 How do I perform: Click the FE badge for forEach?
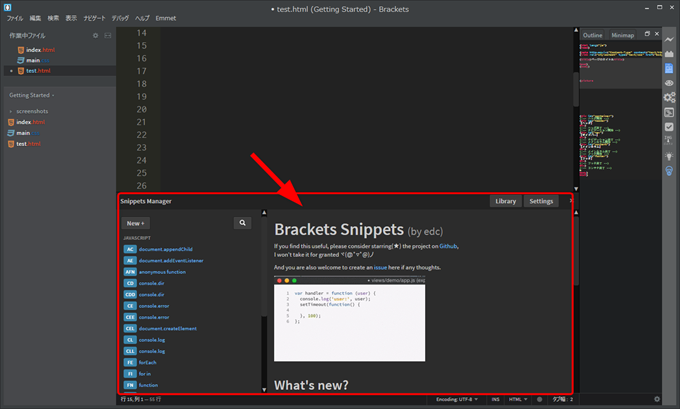pos(130,363)
